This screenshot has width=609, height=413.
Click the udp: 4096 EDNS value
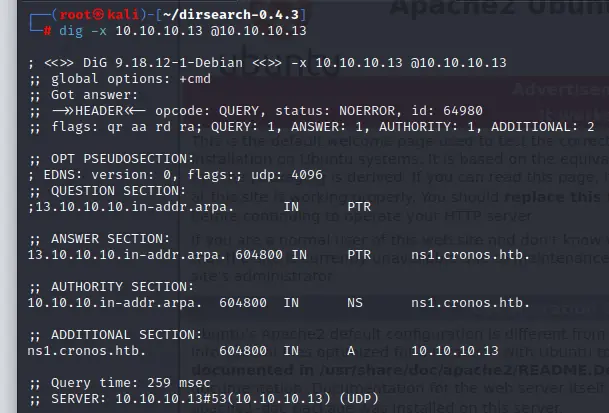[x=287, y=175]
